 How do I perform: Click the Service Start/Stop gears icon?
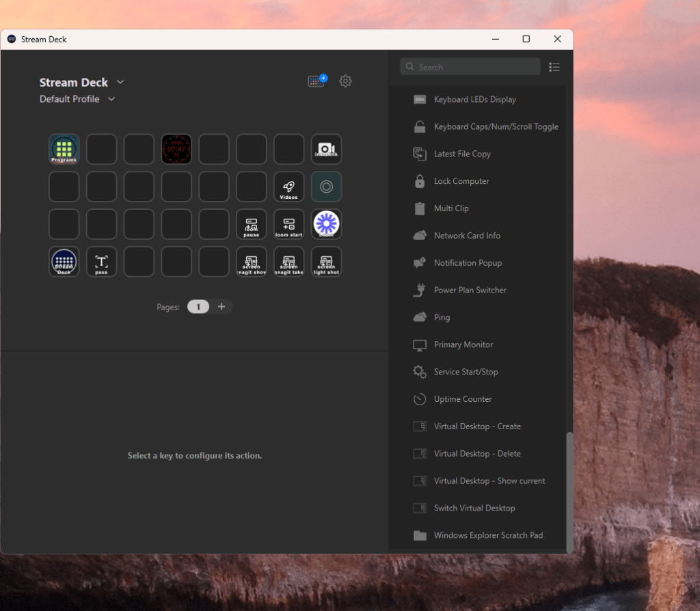click(x=420, y=372)
